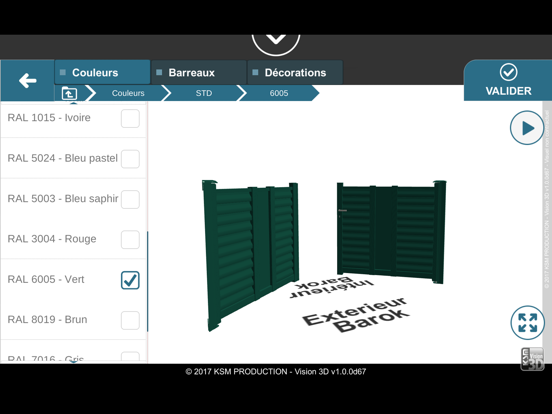552x414 pixels.
Task: Check the RAL 1015 - Ivoire checkbox
Action: (130, 118)
